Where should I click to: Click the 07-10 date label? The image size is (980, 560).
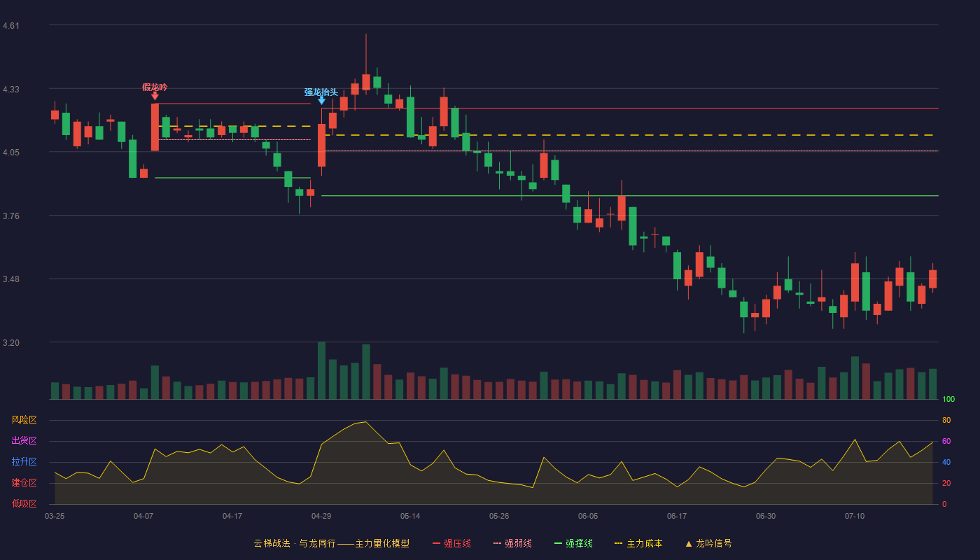click(x=855, y=516)
